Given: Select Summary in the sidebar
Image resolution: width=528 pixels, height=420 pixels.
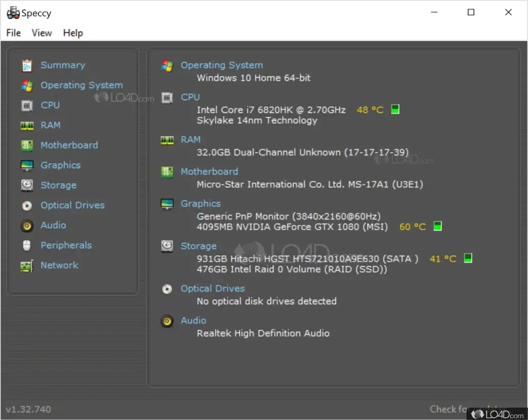Looking at the screenshot, I should click(63, 65).
